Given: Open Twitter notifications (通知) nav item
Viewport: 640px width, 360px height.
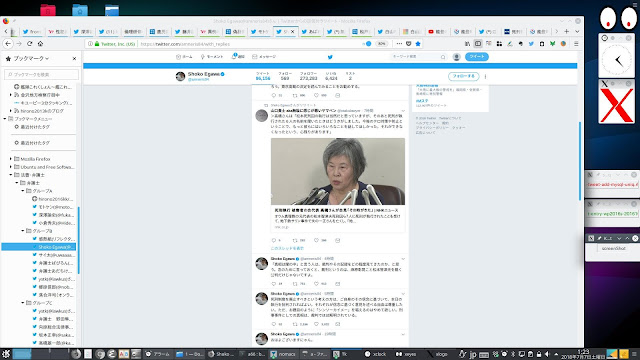Looking at the screenshot, I should (238, 56).
